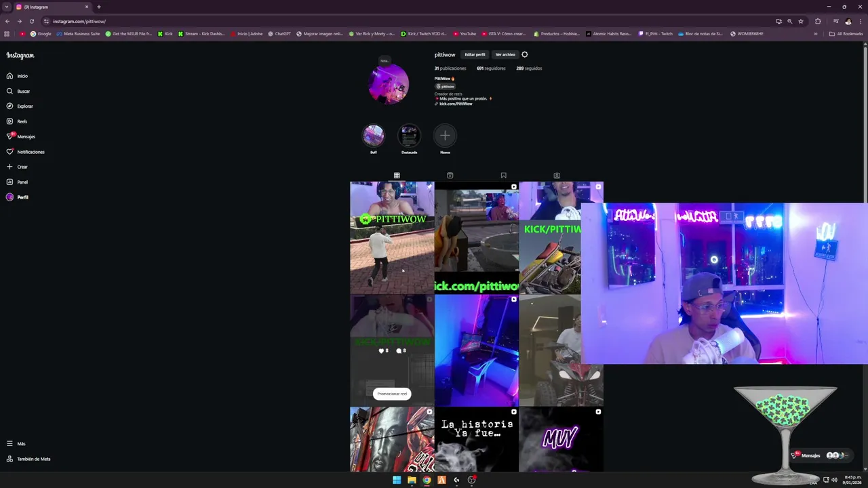Click Ver archivo button
The height and width of the screenshot is (488, 868).
coord(505,54)
